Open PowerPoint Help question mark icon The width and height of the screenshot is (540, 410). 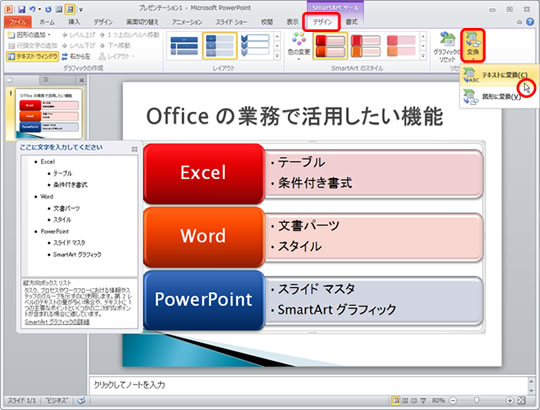(530, 22)
